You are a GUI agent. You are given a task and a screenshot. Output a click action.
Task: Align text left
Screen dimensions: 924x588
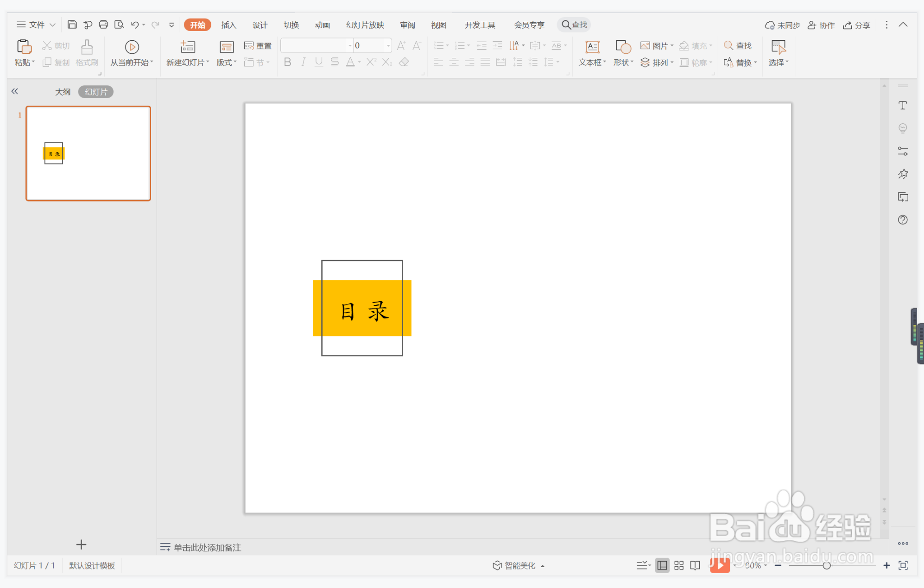438,62
